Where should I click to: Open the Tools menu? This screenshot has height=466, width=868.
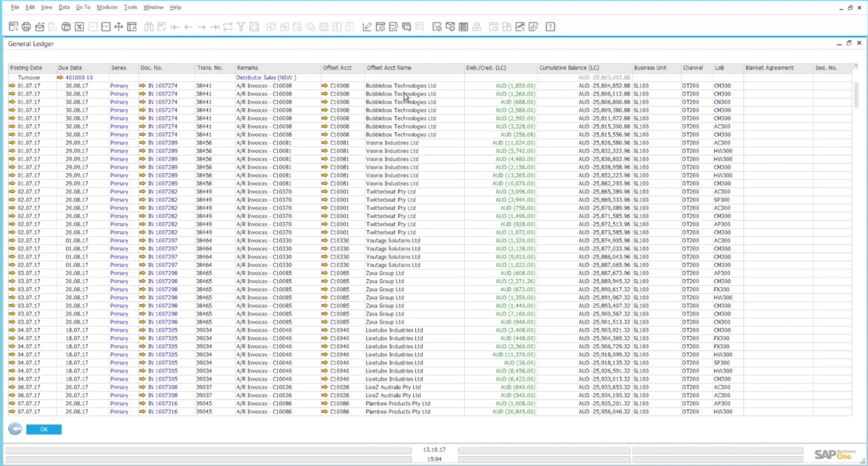(130, 7)
